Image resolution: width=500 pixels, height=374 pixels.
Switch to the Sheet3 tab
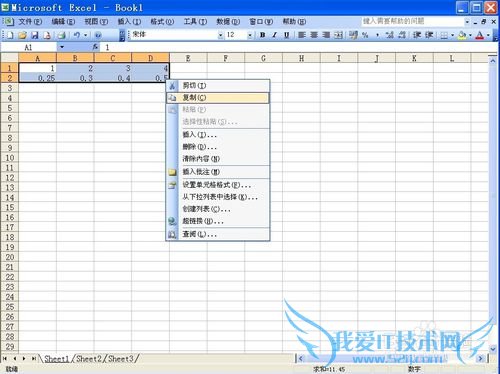pos(120,359)
